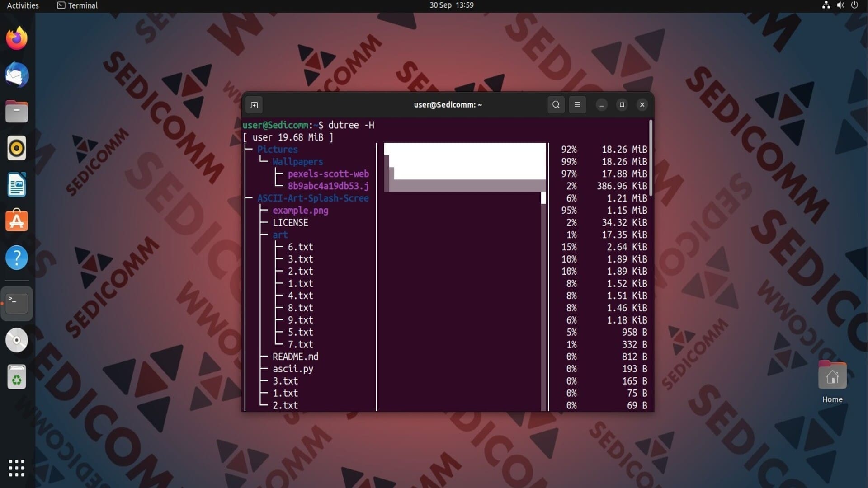Click the '7.txt' file entry

(300, 345)
